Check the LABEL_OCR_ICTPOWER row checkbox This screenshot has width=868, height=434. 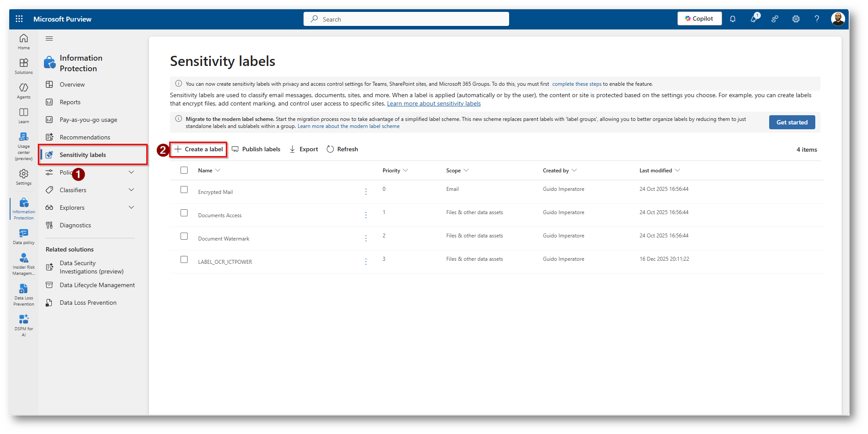point(184,259)
